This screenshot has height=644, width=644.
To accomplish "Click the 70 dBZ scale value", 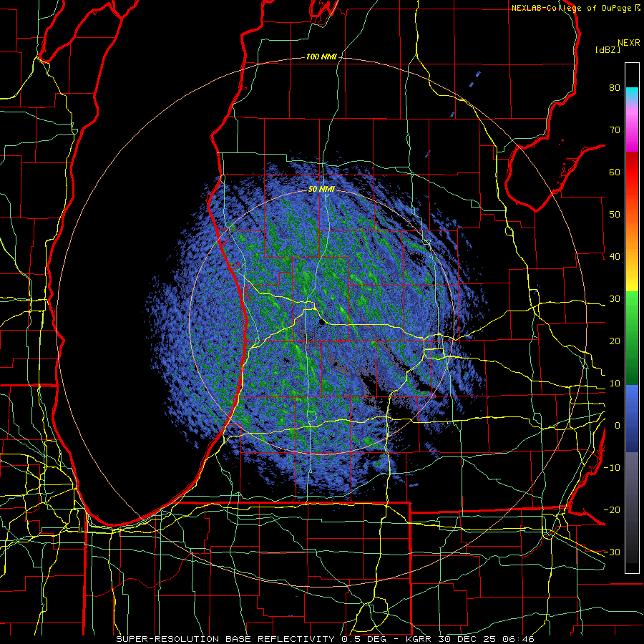I will 615,130.
